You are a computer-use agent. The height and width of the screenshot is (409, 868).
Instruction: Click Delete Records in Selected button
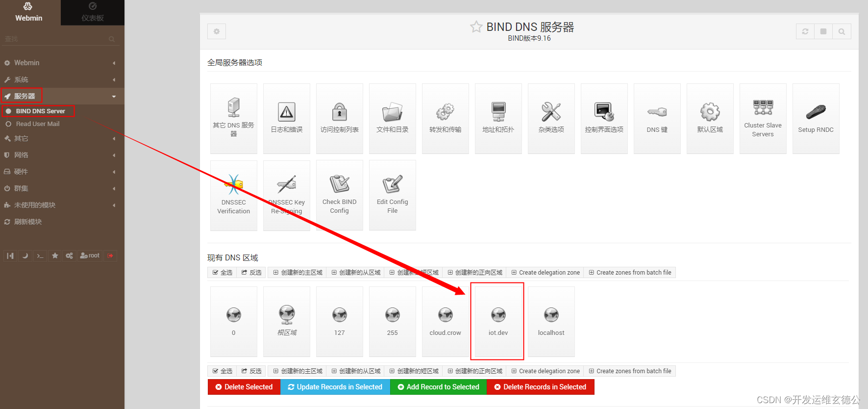click(541, 387)
